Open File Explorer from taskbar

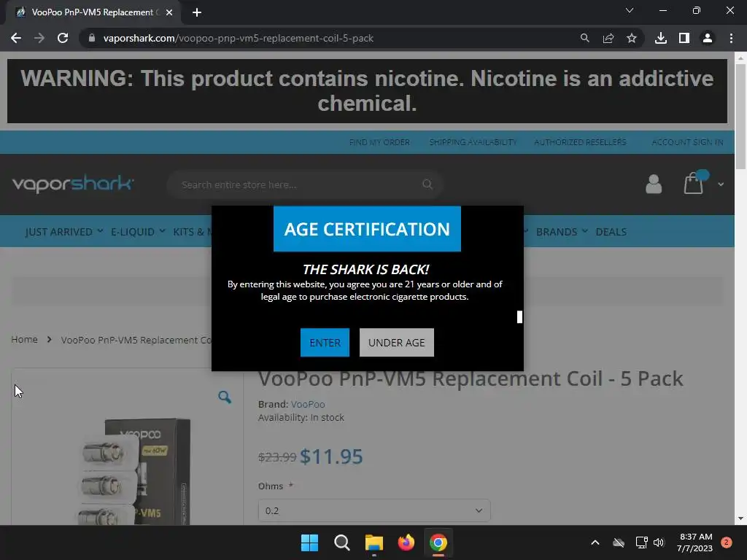374,542
